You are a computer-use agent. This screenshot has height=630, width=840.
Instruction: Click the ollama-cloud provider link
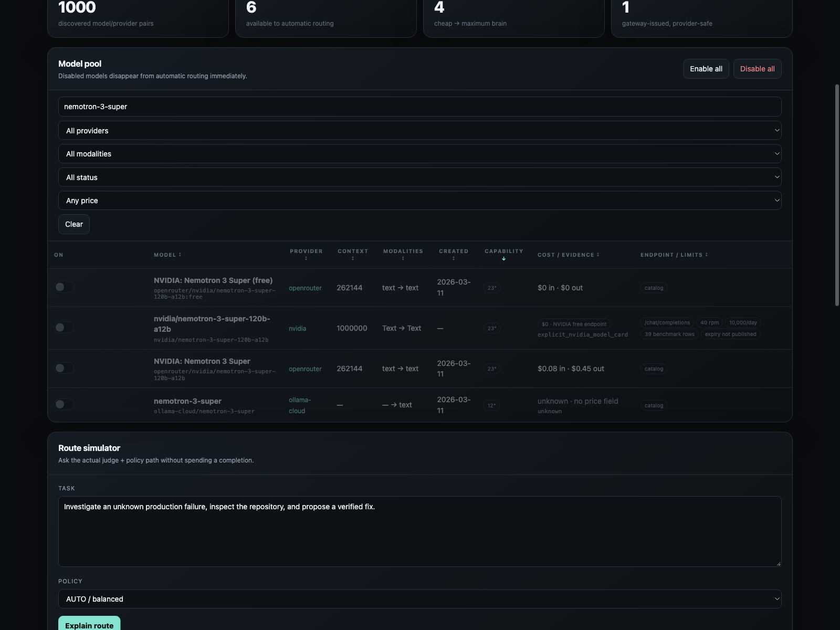(x=300, y=405)
